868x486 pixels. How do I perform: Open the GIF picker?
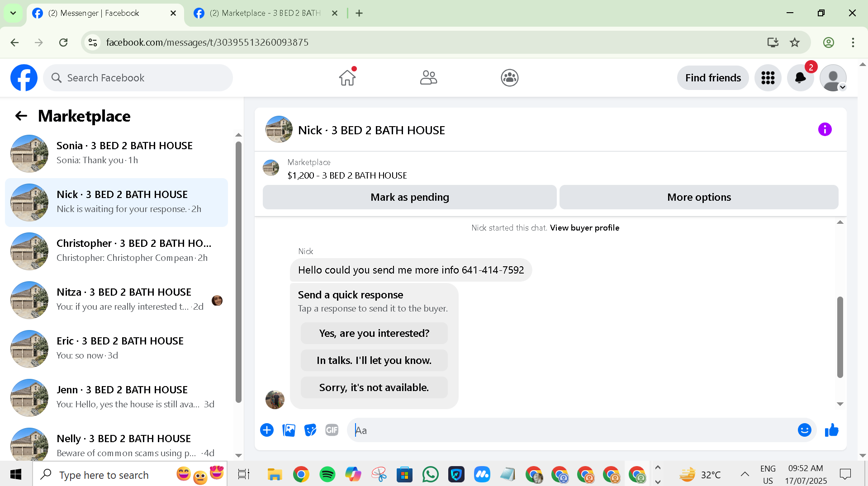[x=332, y=430]
